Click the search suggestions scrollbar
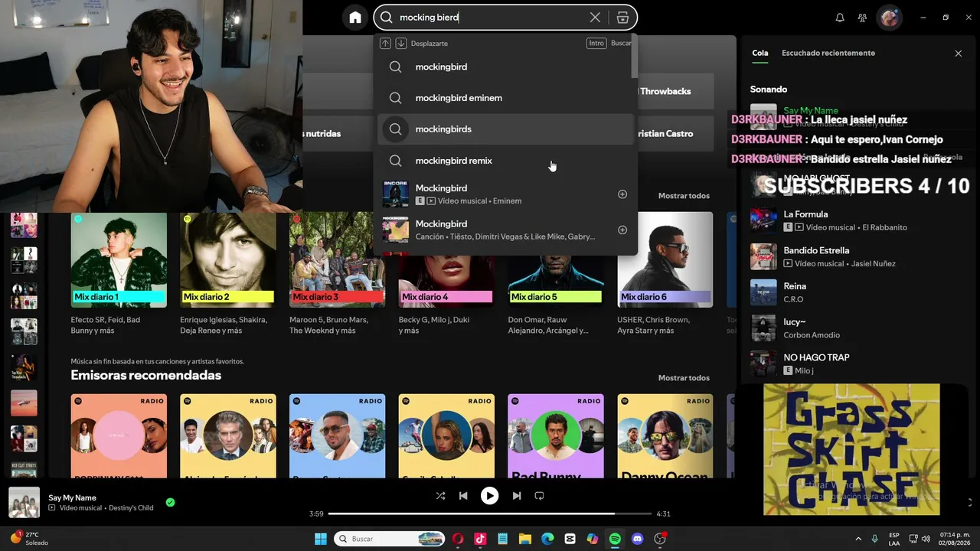Image resolution: width=980 pixels, height=551 pixels. (x=634, y=56)
